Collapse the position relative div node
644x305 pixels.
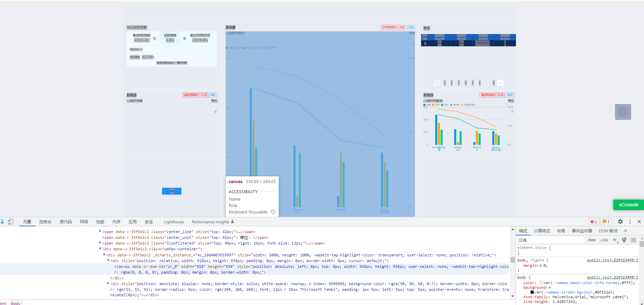tap(108, 260)
